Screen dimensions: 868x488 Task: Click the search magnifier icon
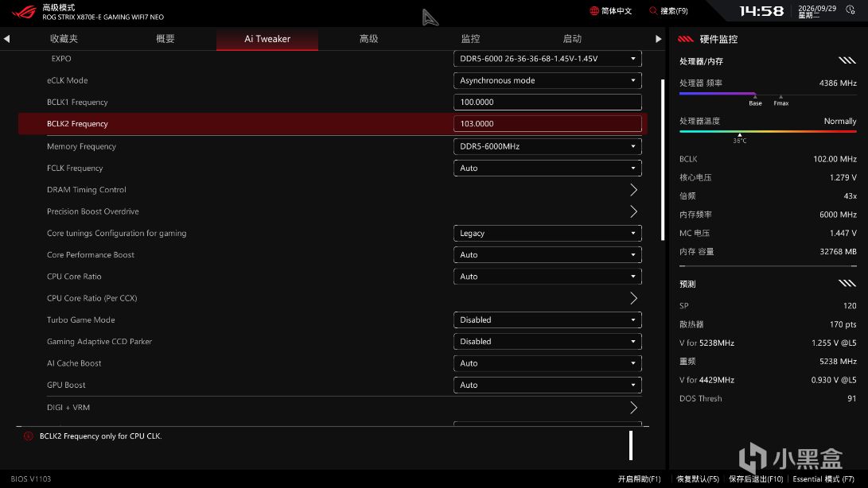[653, 10]
